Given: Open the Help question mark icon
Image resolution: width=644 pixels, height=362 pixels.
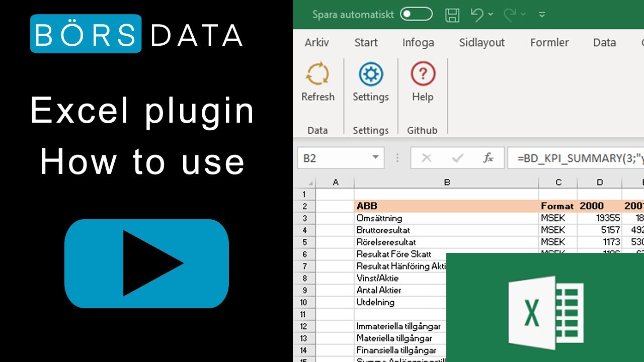Looking at the screenshot, I should 423,74.
